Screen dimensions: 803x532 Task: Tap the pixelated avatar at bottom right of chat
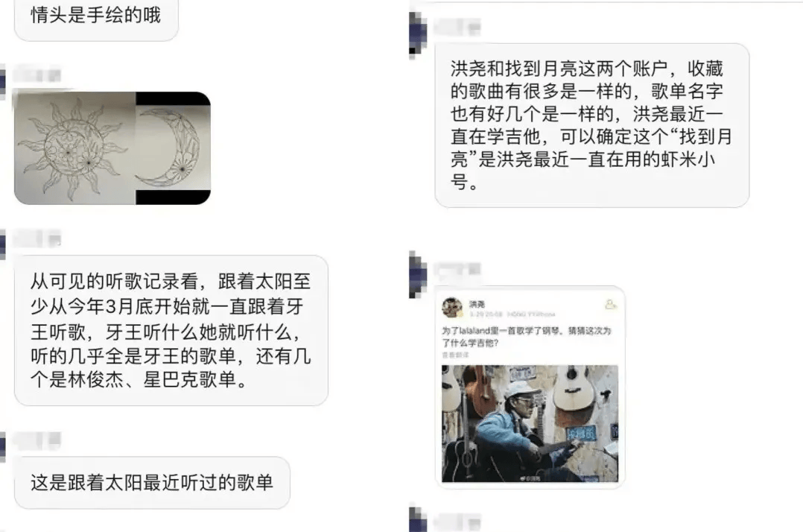[x=418, y=519]
